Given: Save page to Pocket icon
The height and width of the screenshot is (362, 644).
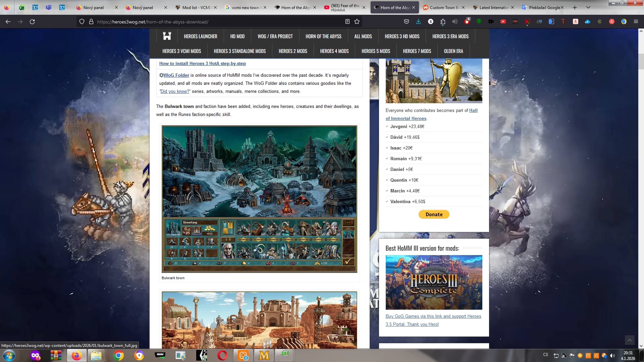Looking at the screenshot, I should point(407,22).
